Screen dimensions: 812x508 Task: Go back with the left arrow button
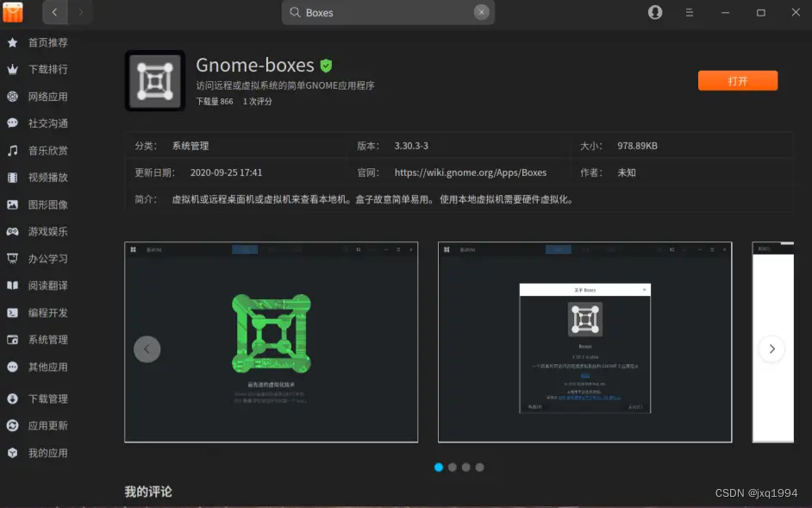pyautogui.click(x=55, y=12)
